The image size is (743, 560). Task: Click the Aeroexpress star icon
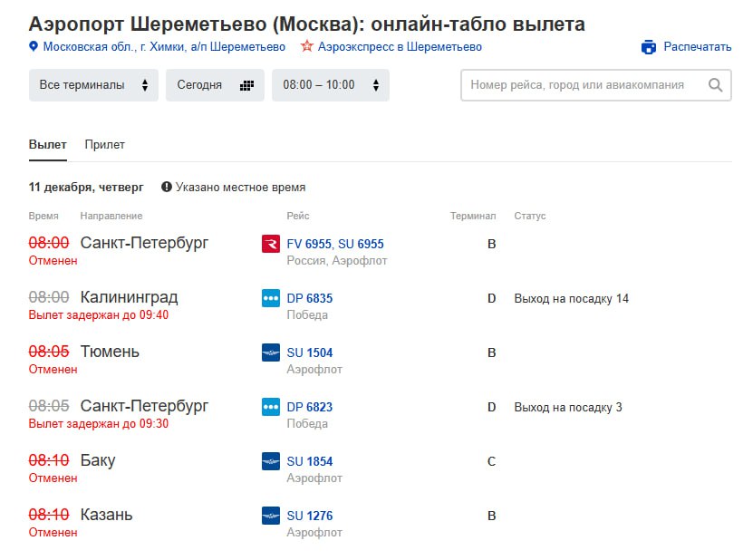[x=307, y=47]
